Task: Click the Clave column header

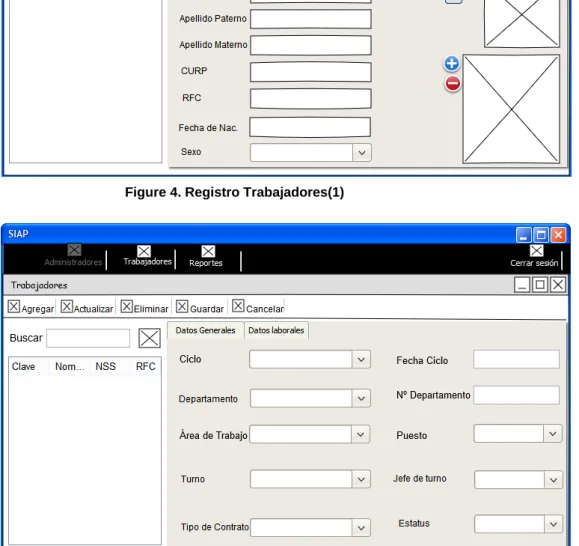Action: click(23, 367)
